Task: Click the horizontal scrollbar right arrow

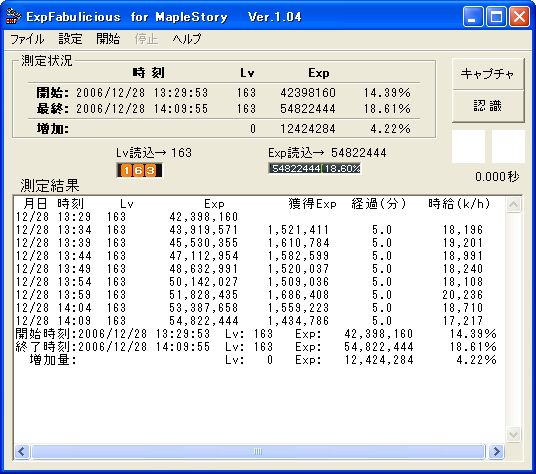Action: coord(496,451)
